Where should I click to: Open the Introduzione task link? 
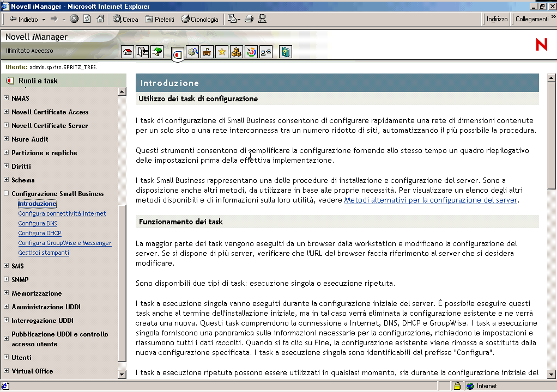37,204
